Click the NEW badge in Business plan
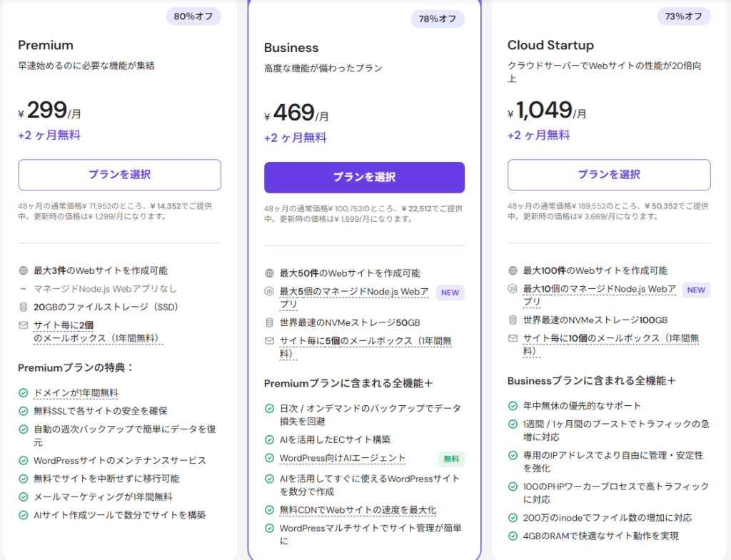The image size is (731, 560). (450, 292)
